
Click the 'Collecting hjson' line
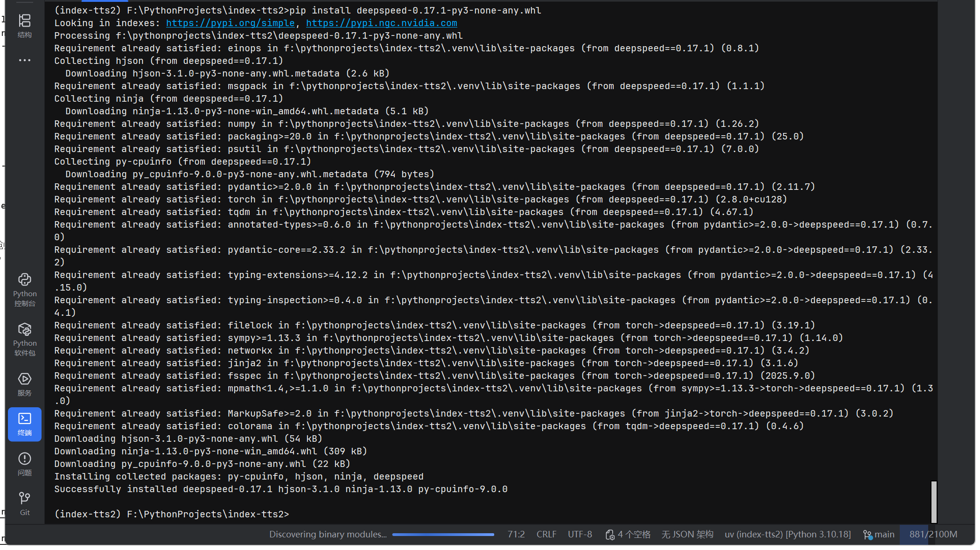(168, 61)
